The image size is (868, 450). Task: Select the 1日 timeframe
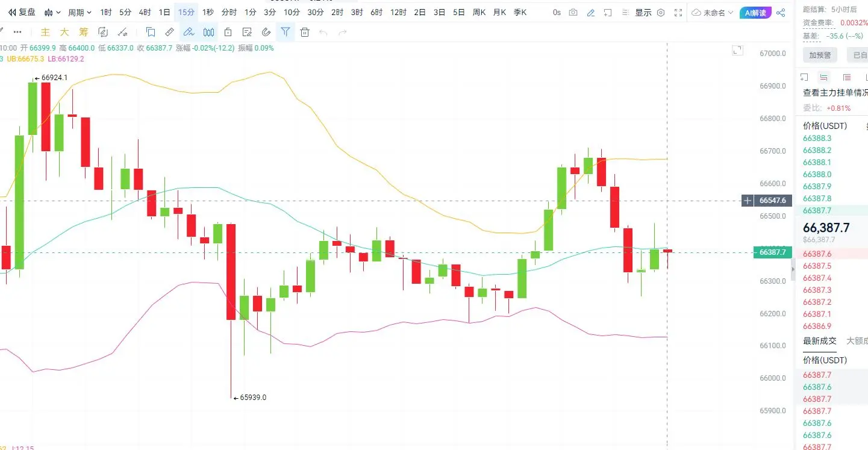164,12
